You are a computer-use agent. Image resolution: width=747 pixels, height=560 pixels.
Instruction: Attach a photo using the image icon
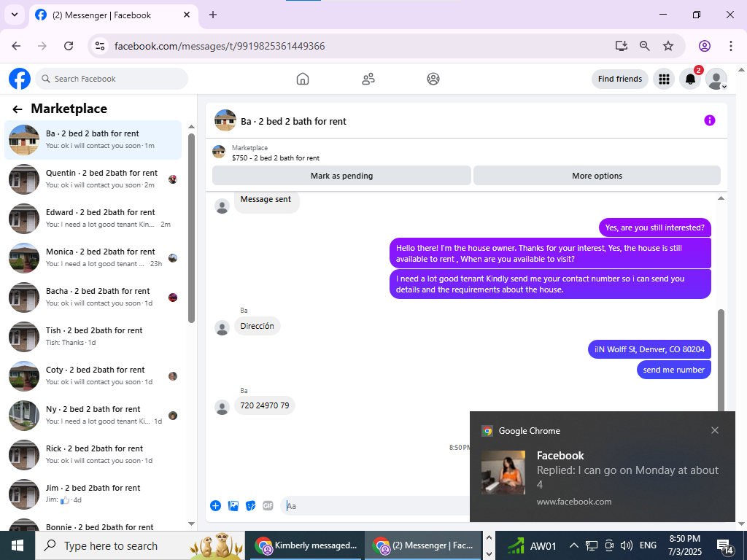point(233,506)
